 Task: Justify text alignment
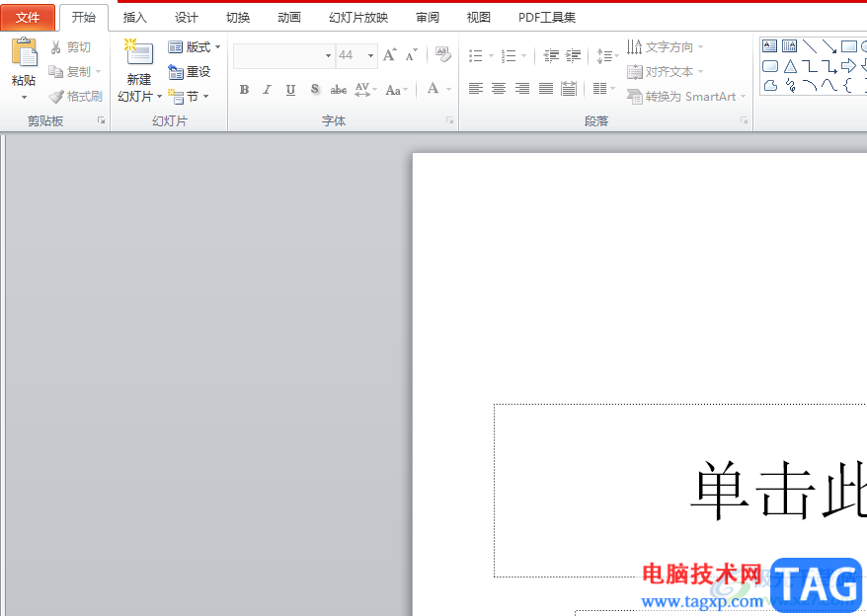click(x=546, y=89)
